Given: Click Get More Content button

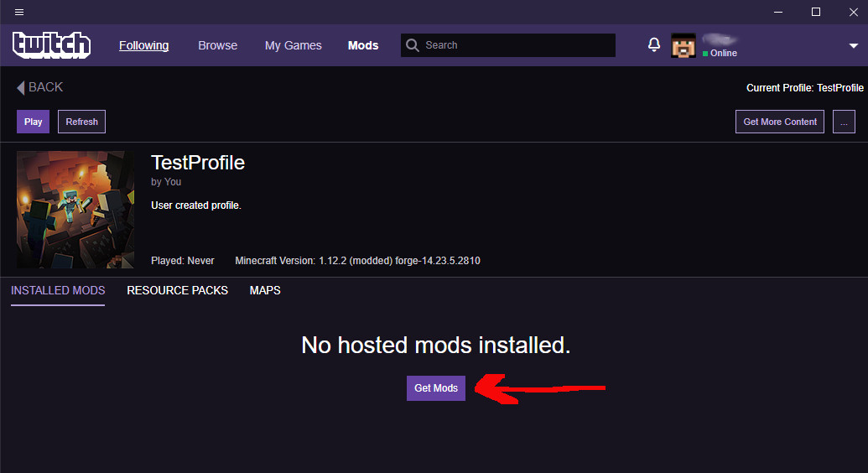Looking at the screenshot, I should click(779, 122).
